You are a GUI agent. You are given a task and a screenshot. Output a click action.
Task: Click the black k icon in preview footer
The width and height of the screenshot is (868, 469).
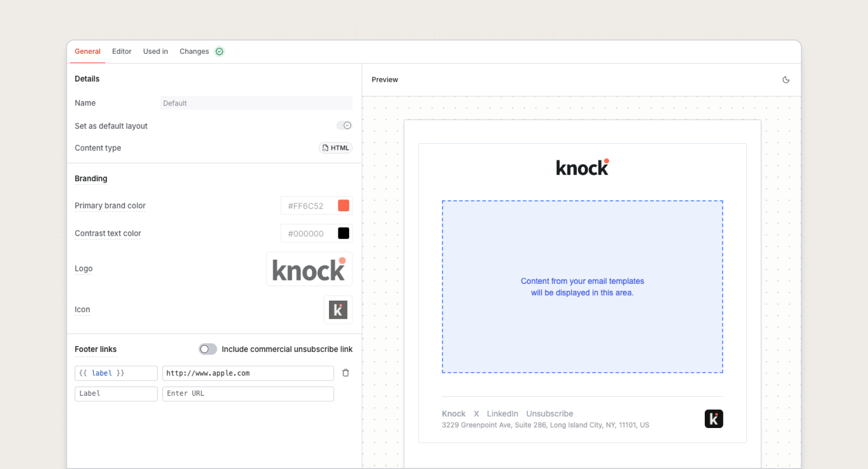click(x=714, y=419)
